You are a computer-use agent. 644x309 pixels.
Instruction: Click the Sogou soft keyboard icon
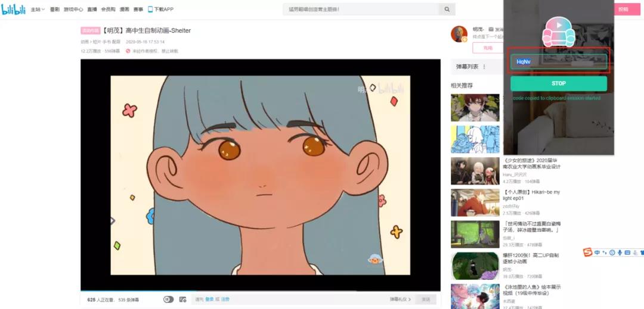pos(627,252)
